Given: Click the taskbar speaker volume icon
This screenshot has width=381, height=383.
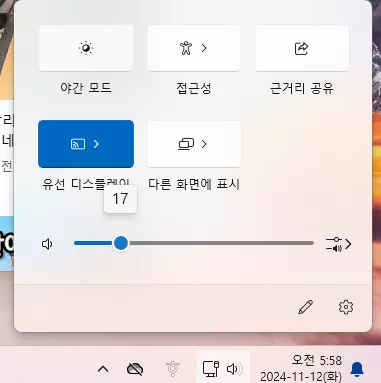Looking at the screenshot, I should click(x=235, y=369).
